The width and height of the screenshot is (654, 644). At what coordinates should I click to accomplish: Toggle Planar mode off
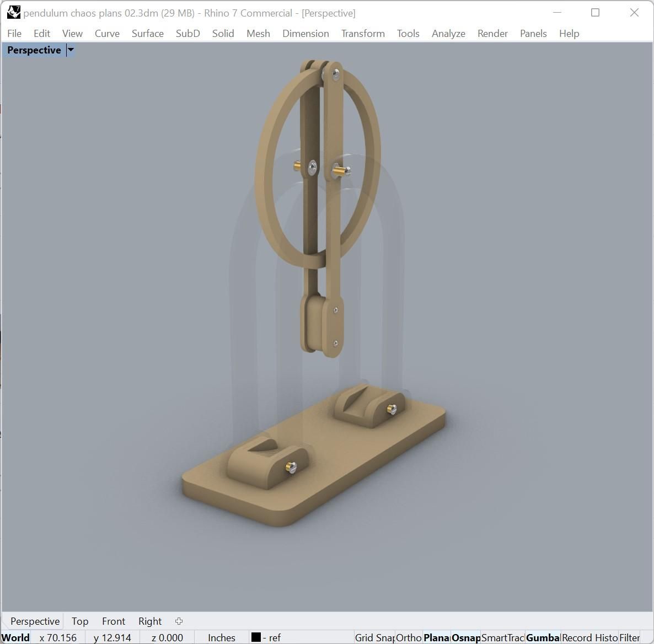(x=436, y=637)
